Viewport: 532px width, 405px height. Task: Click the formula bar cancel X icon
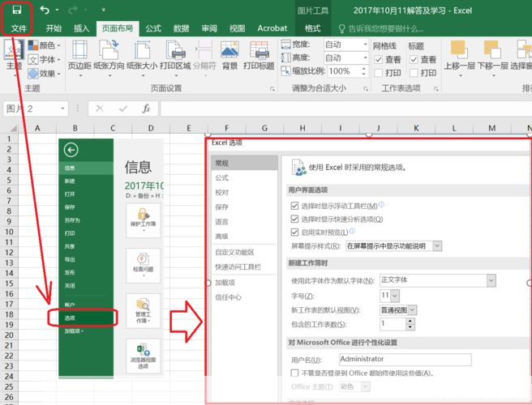point(100,109)
